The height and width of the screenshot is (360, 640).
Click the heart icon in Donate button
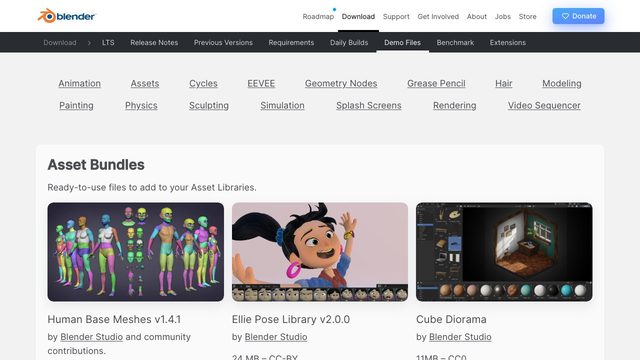point(565,16)
